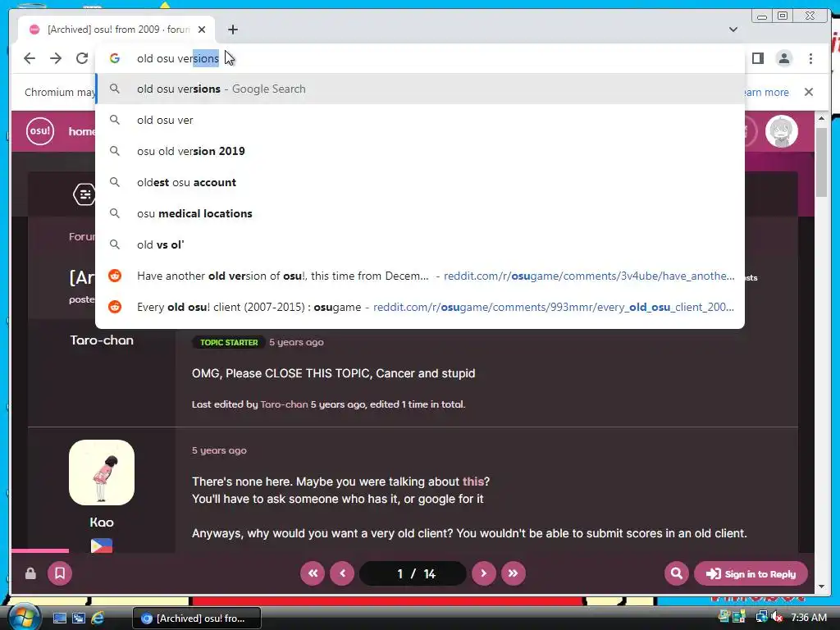840x630 pixels.
Task: Click the '5 years ago' timestamp on Kao's post
Action: point(219,450)
